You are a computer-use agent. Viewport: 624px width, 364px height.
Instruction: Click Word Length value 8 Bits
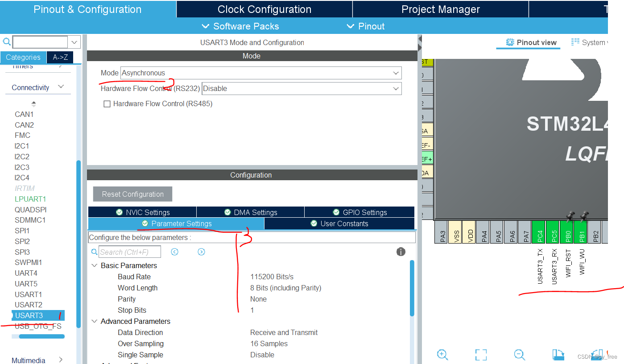click(285, 288)
